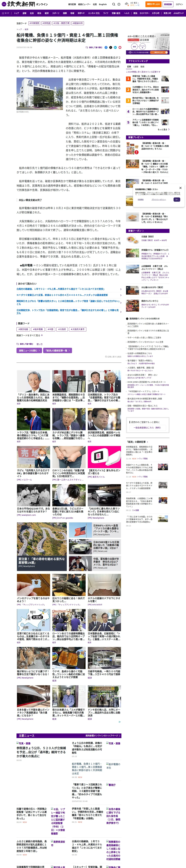Expand もっと見る under access ranking

[163, 129]
